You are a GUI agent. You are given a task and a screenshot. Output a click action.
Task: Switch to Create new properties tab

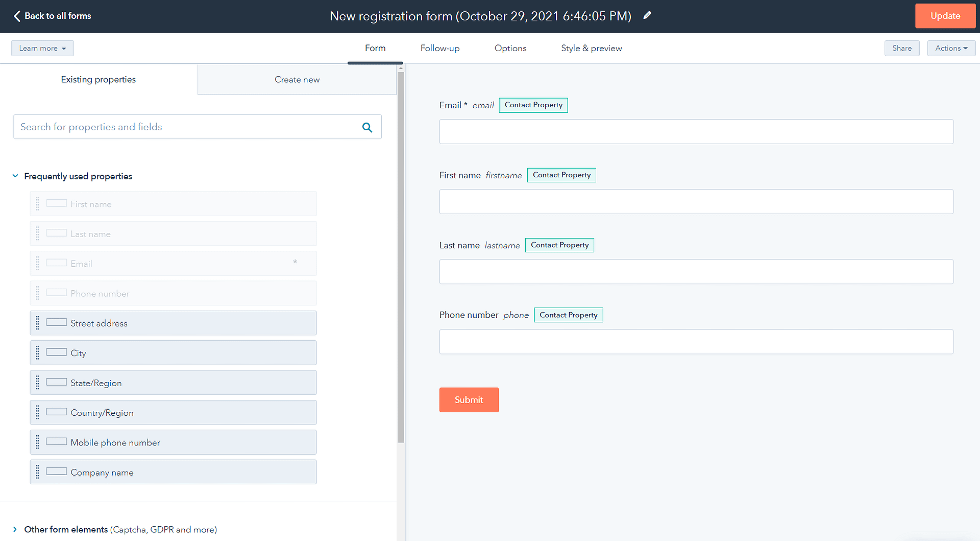click(297, 80)
